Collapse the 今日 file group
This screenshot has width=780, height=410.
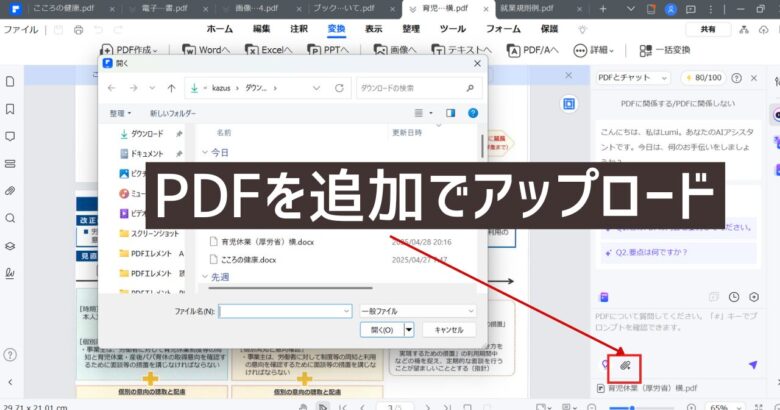pos(204,152)
